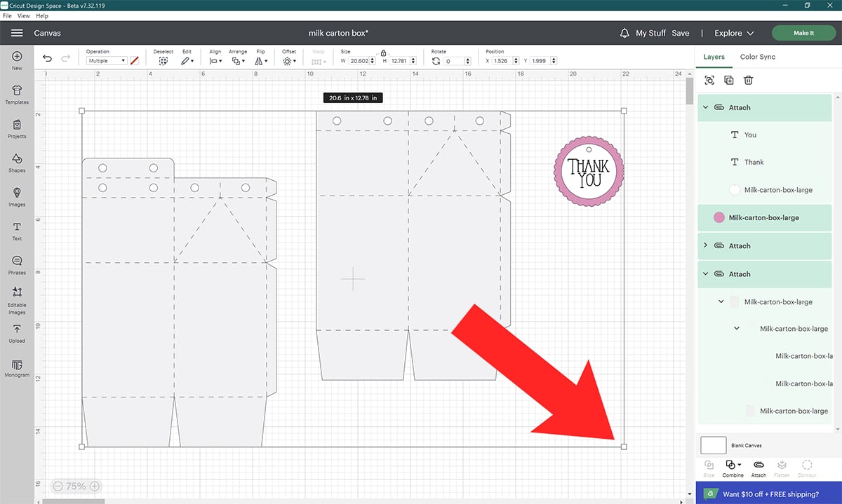
Task: Delete the selected layer with the trash icon
Action: coord(748,80)
